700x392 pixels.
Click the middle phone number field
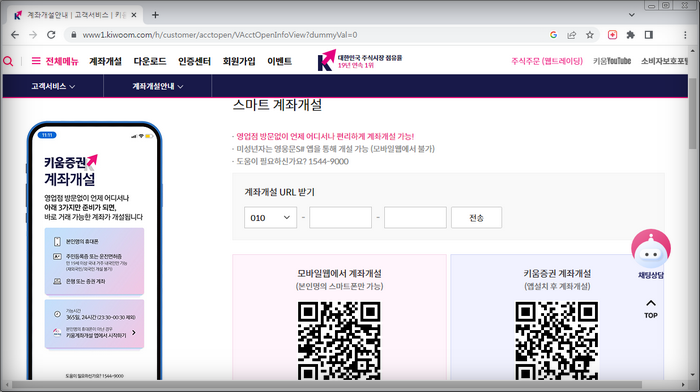point(341,218)
